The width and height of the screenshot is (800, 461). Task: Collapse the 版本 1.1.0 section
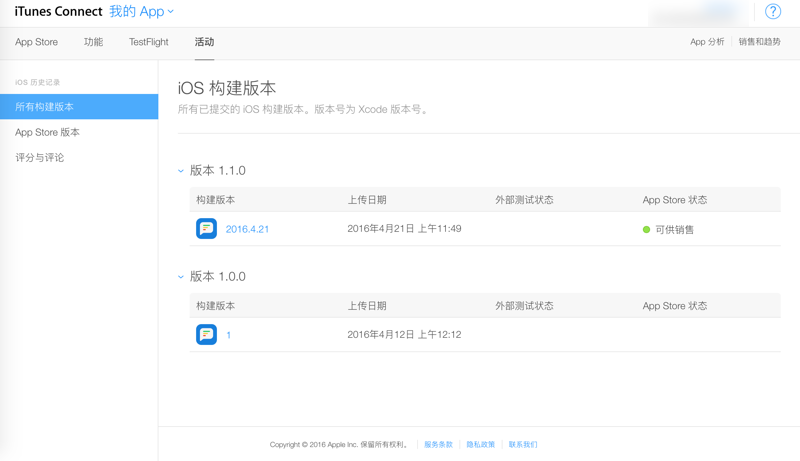(x=181, y=171)
